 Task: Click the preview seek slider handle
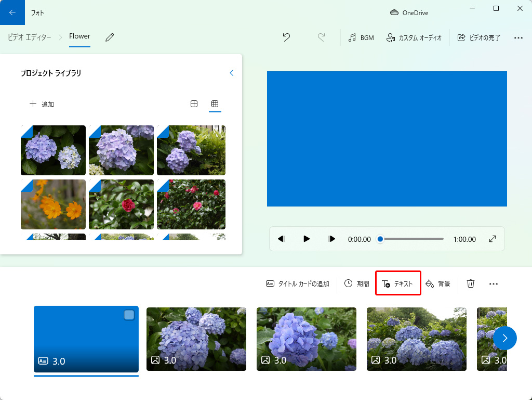tap(380, 239)
